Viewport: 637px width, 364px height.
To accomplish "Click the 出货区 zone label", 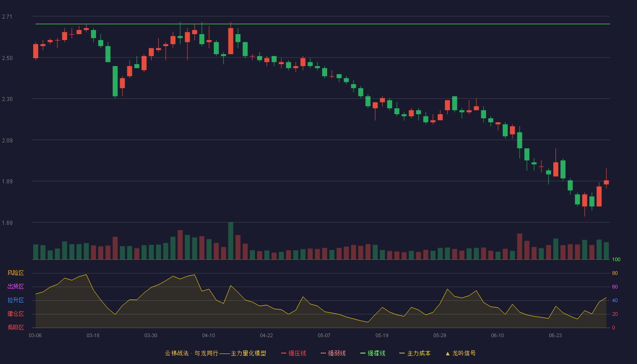I will click(15, 287).
